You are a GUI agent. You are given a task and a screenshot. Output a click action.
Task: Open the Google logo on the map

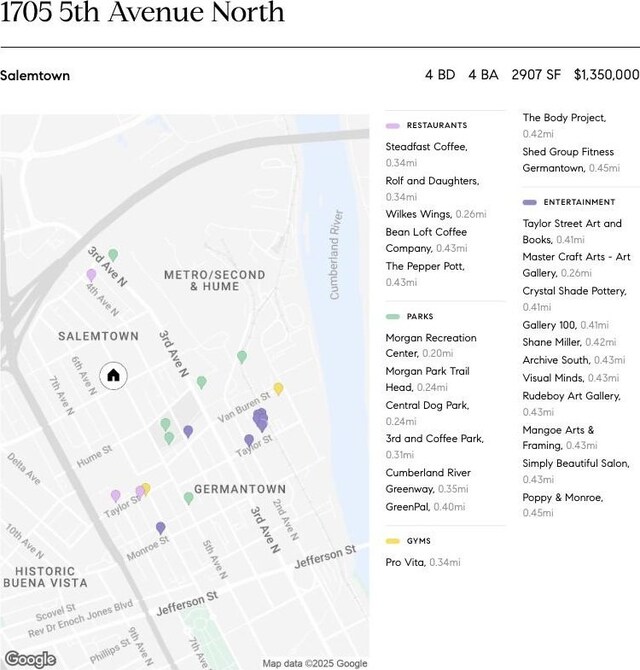30,659
